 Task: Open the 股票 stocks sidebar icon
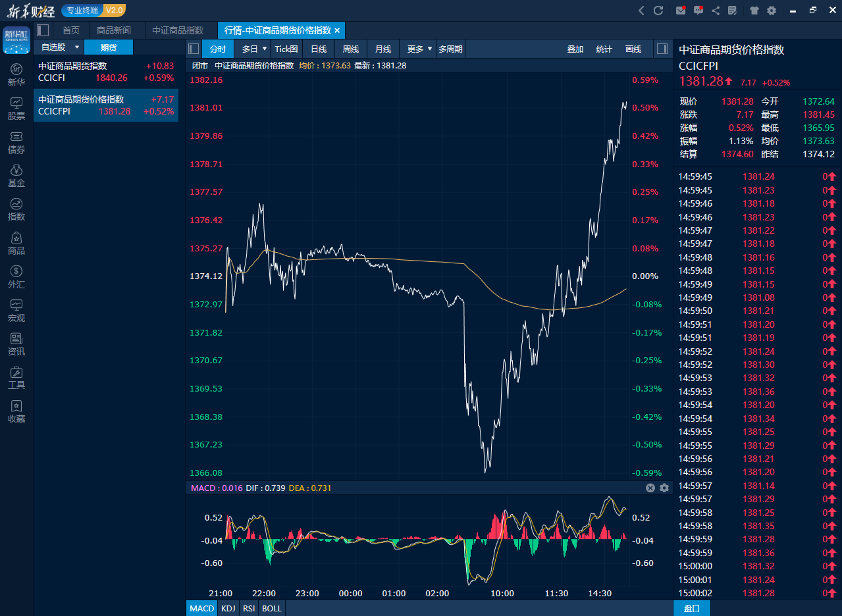16,109
